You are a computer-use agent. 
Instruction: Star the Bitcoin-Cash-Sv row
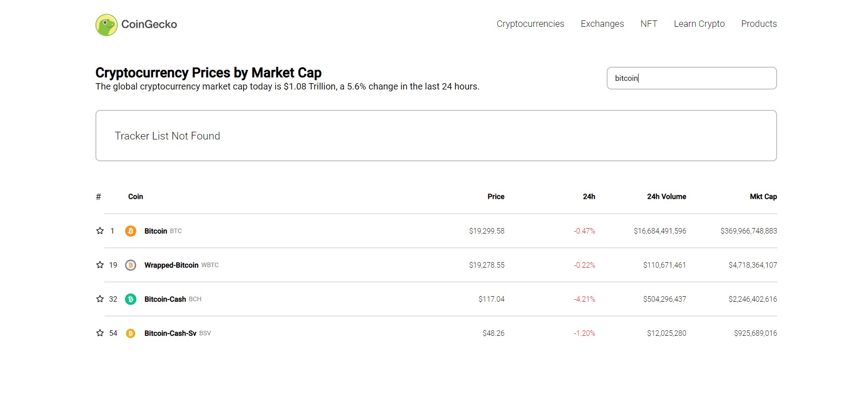click(99, 333)
